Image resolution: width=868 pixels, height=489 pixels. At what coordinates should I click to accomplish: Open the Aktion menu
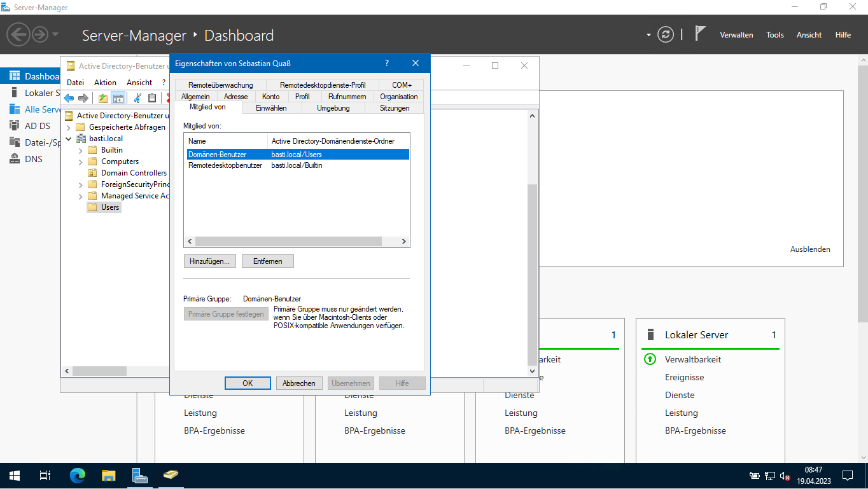(x=105, y=82)
